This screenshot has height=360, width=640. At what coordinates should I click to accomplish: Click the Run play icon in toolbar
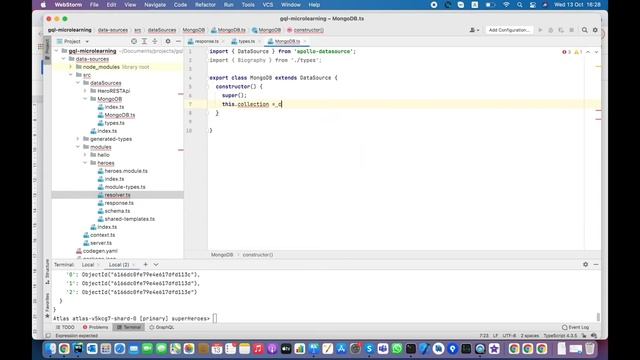pos(540,30)
